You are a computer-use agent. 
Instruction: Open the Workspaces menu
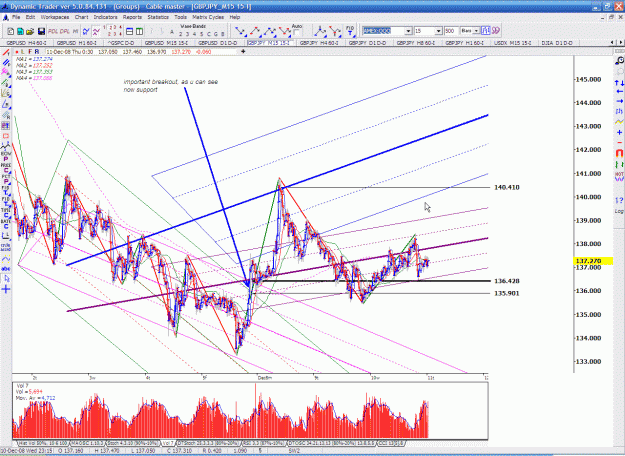point(55,17)
